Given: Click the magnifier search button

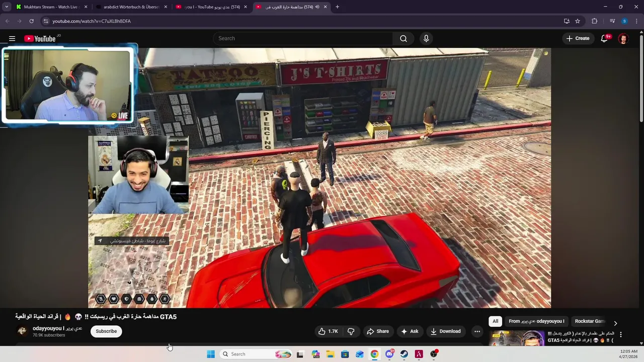Looking at the screenshot, I should pyautogui.click(x=404, y=39).
